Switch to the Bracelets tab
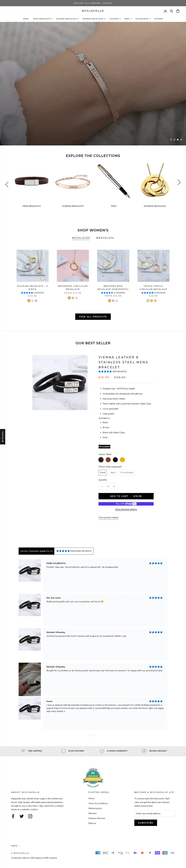 (x=105, y=238)
